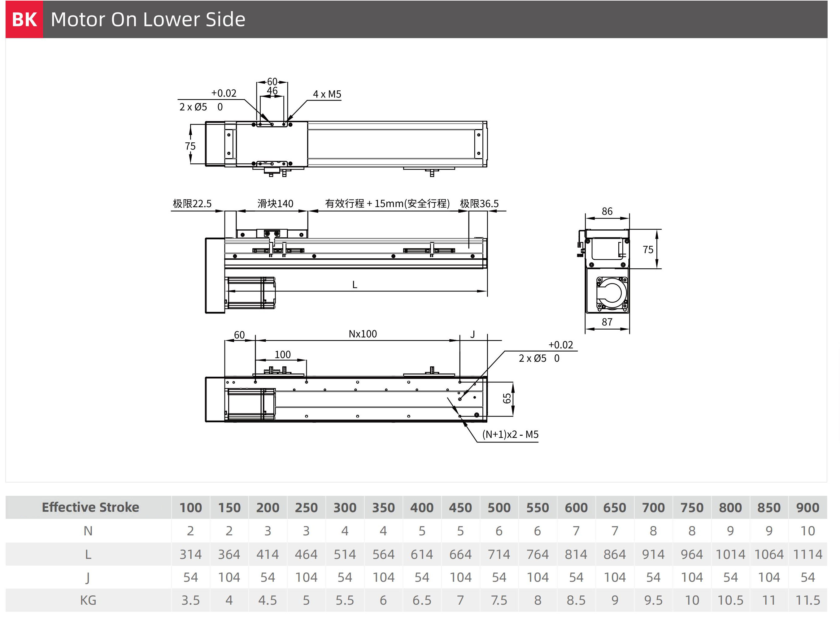Image resolution: width=840 pixels, height=622 pixels.
Task: Click the (N+1)x2 - M5 callout
Action: [x=510, y=434]
